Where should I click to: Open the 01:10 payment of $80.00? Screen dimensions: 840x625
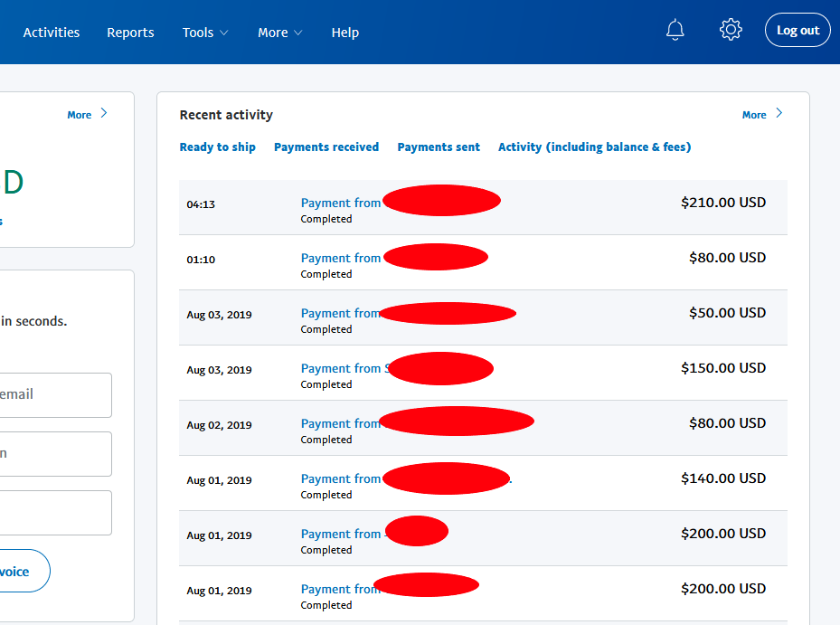(483, 262)
